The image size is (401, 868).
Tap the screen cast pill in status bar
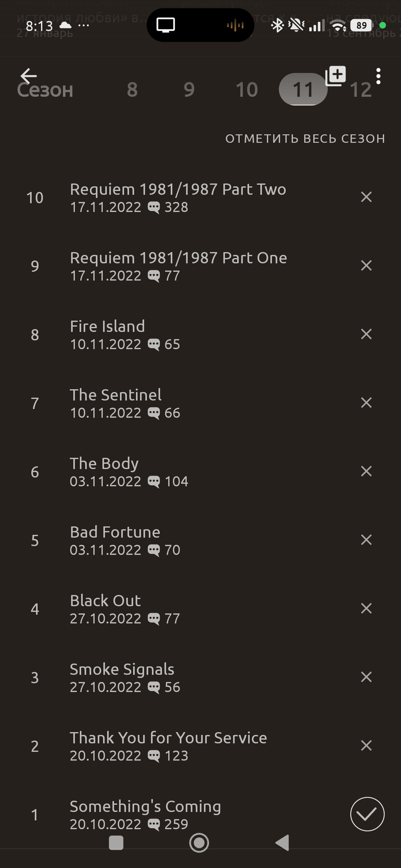(x=200, y=25)
